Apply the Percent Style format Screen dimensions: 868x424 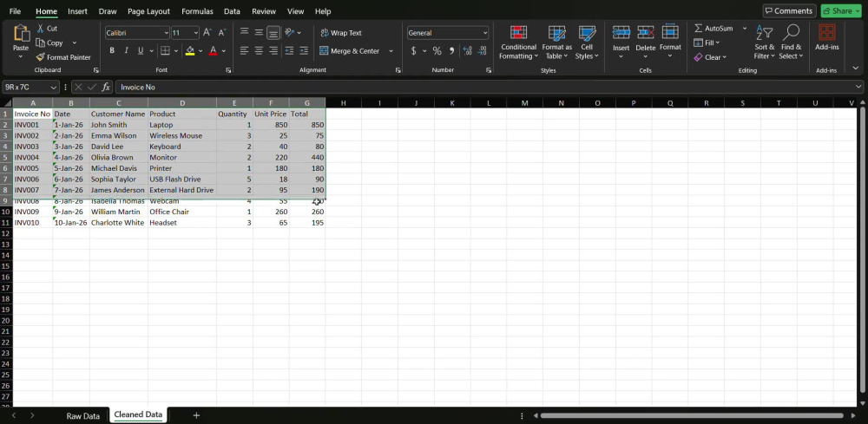point(437,51)
